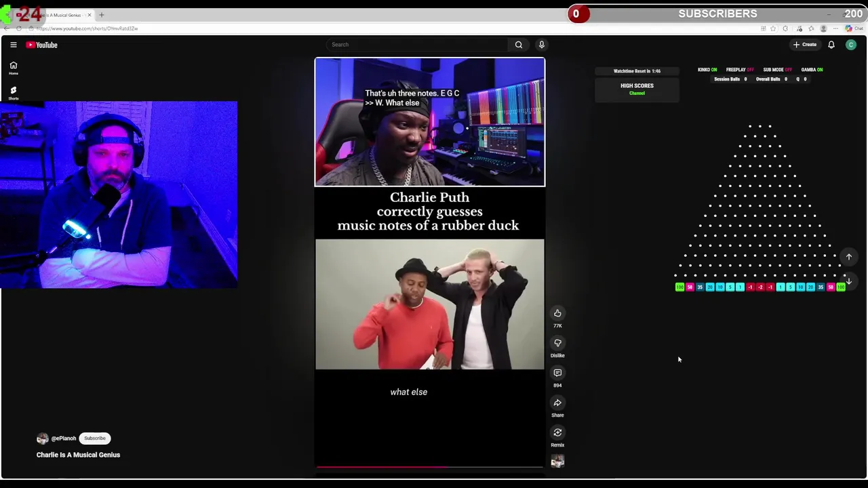The height and width of the screenshot is (488, 868).
Task: Open the @ePianoh channel link
Action: [x=64, y=439]
